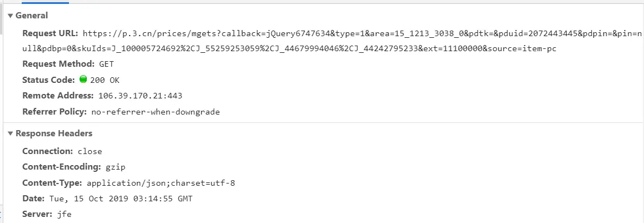The height and width of the screenshot is (223, 644).
Task: Click the GET request method value
Action: [106, 64]
